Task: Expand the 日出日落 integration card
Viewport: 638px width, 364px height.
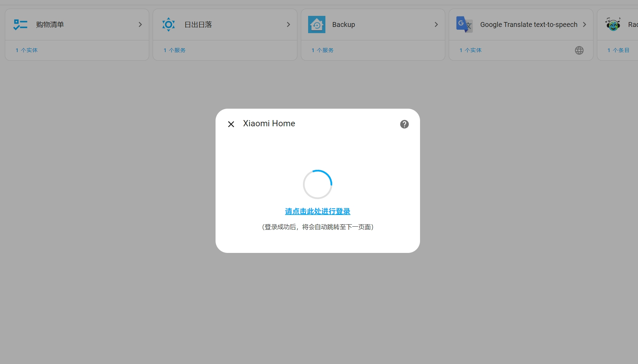Action: 288,24
